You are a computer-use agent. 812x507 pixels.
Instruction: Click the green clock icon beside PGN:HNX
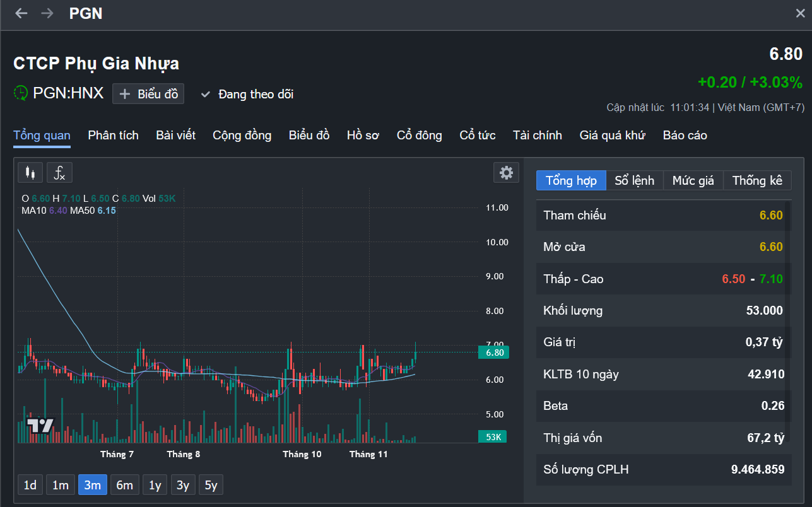21,93
